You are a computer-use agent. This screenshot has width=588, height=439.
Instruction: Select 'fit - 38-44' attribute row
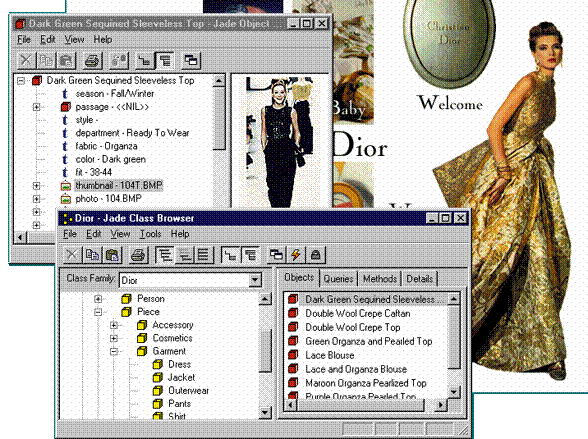93,172
